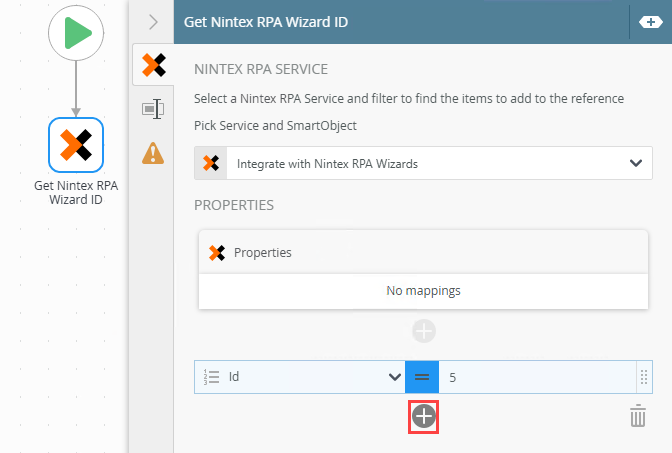Select the Get Nintex RPA Wizard ID step icon
Viewport: 672px width, 453px height.
click(x=76, y=146)
